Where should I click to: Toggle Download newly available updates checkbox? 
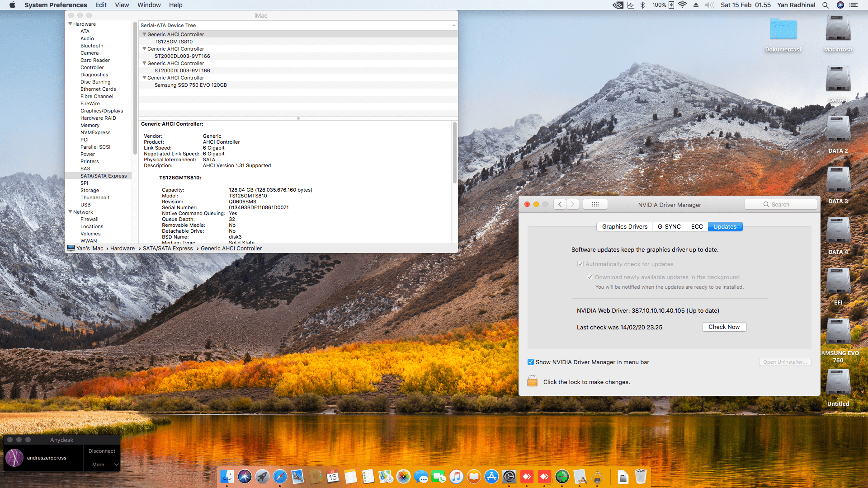pyautogui.click(x=590, y=277)
